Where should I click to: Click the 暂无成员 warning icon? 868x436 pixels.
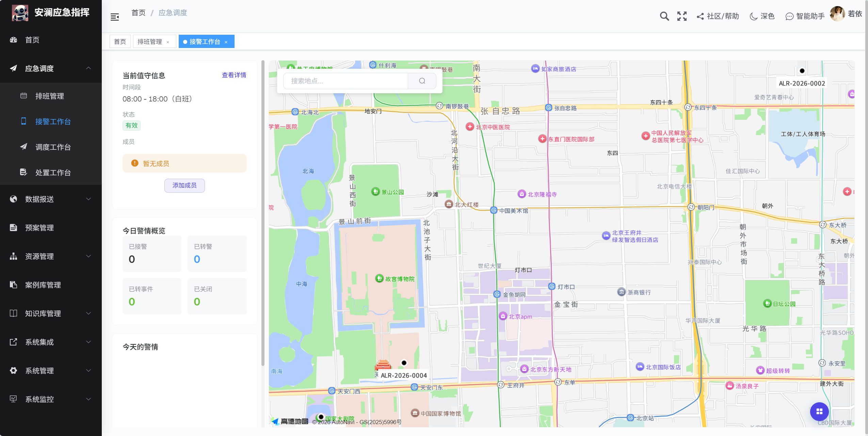coord(135,163)
